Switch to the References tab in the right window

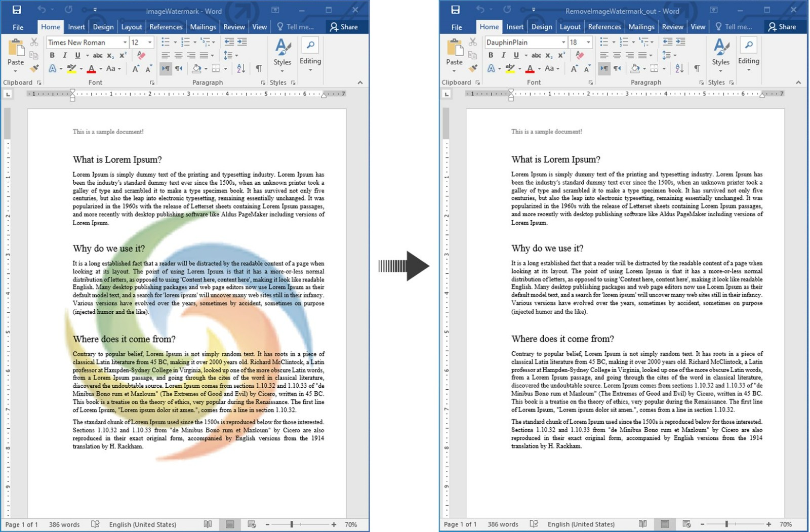(x=604, y=27)
